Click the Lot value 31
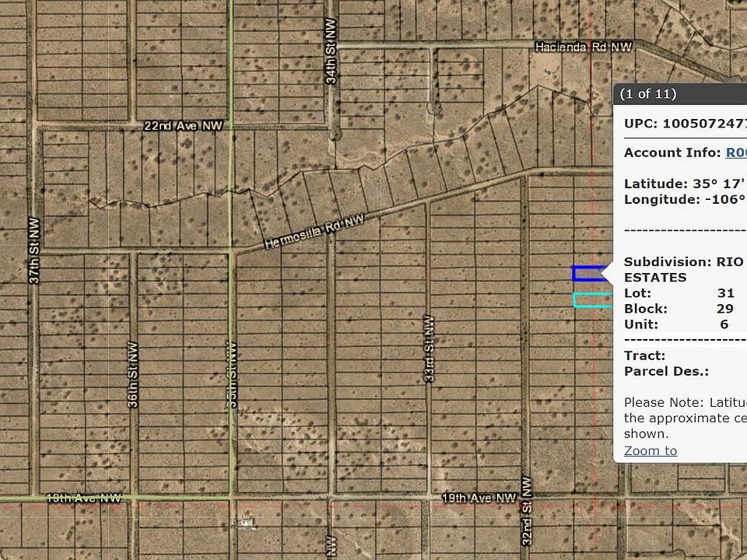747x560 pixels. pyautogui.click(x=725, y=293)
